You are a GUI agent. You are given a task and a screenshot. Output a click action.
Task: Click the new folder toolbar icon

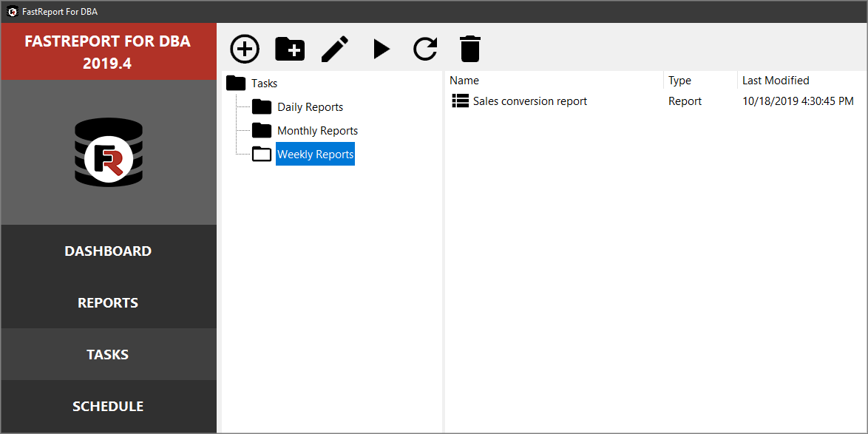coord(290,49)
